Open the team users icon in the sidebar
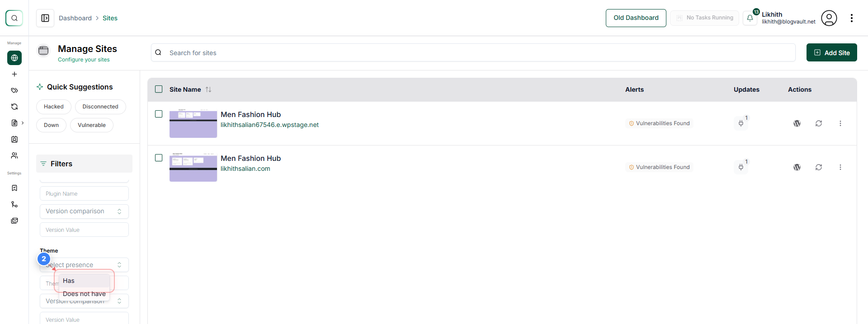The width and height of the screenshot is (868, 324). (x=14, y=155)
